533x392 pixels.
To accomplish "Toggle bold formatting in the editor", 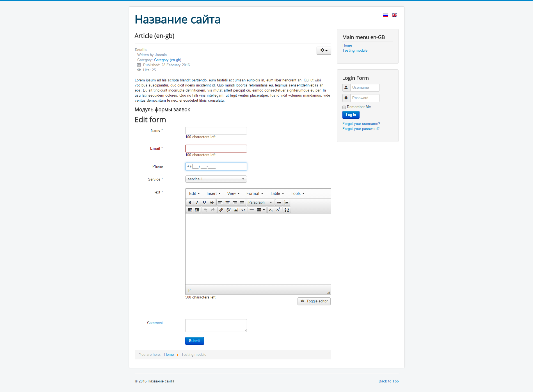I will click(x=190, y=202).
